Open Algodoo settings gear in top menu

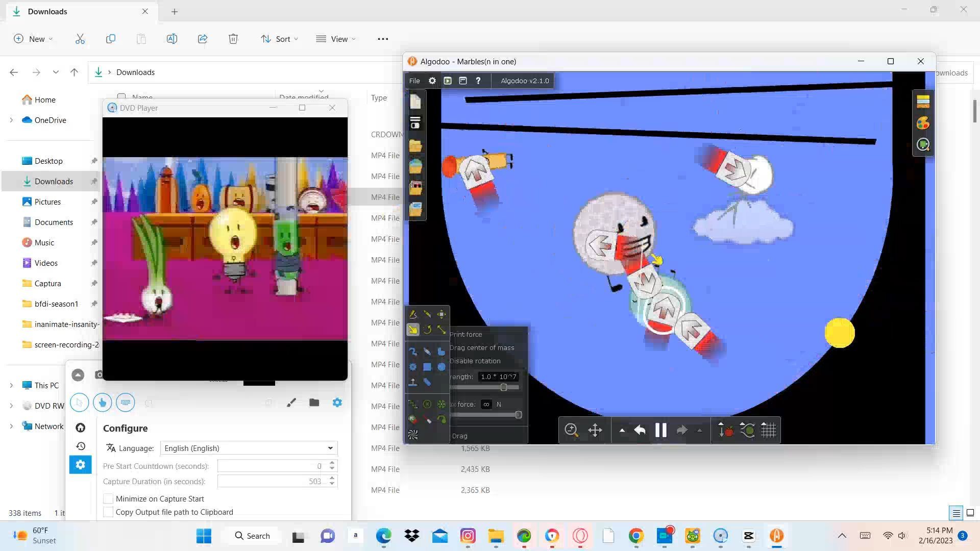(x=432, y=81)
